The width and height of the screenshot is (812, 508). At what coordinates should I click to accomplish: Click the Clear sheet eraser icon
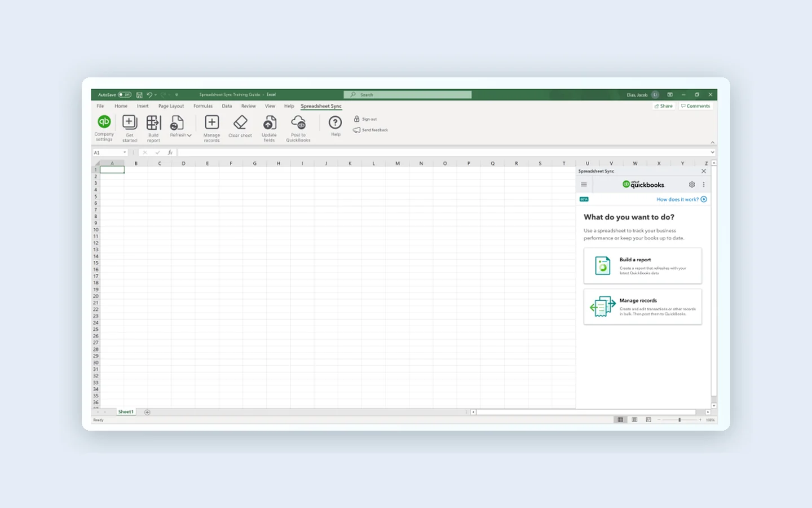pos(240,122)
